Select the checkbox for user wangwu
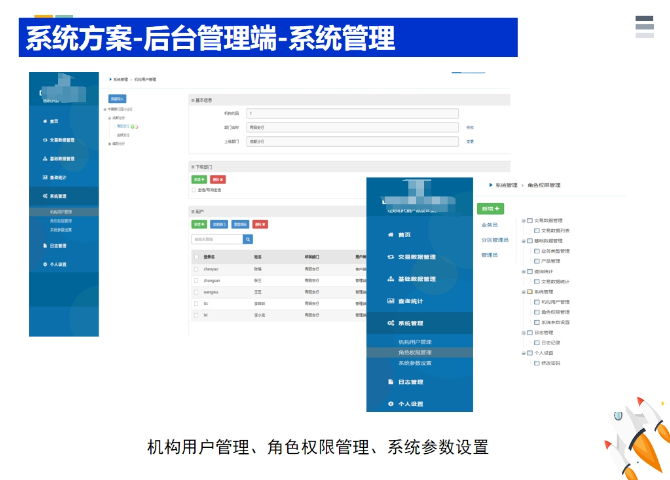670x480 pixels. coord(196,292)
